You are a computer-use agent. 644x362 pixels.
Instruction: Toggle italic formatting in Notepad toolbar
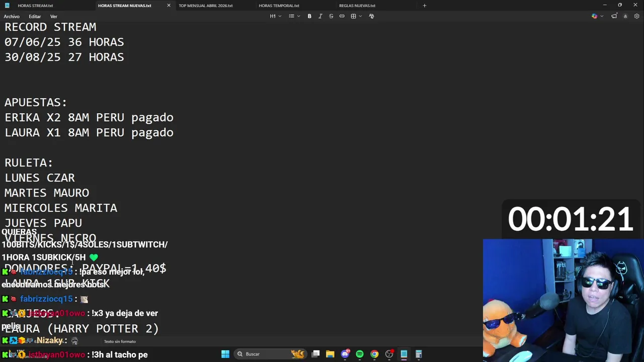click(x=320, y=16)
